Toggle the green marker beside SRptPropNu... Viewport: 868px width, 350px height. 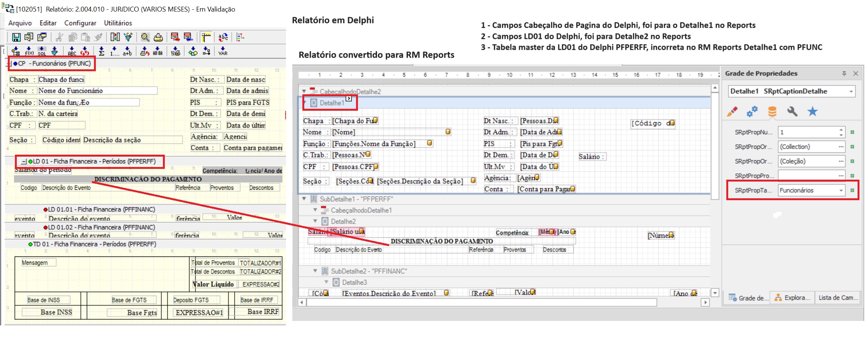point(852,132)
